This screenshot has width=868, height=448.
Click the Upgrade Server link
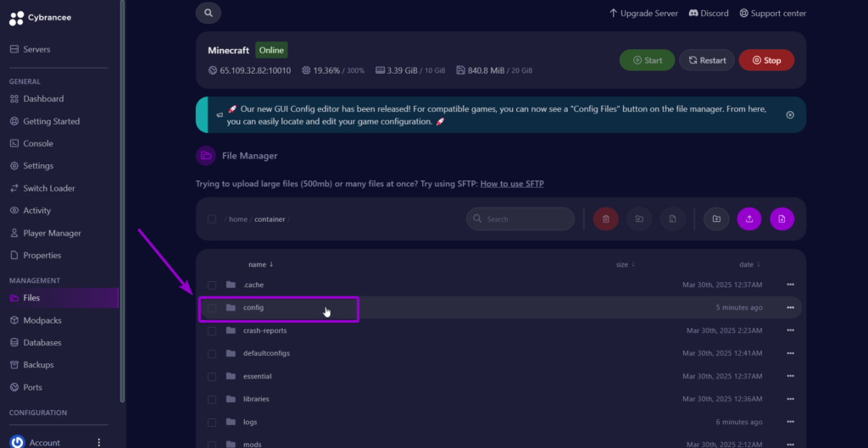point(643,14)
